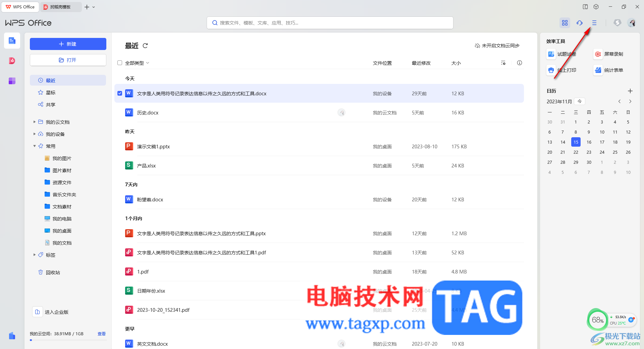Select the 演示文稿1.pptx file
Screen dimensions: 644x349
pos(319,147)
